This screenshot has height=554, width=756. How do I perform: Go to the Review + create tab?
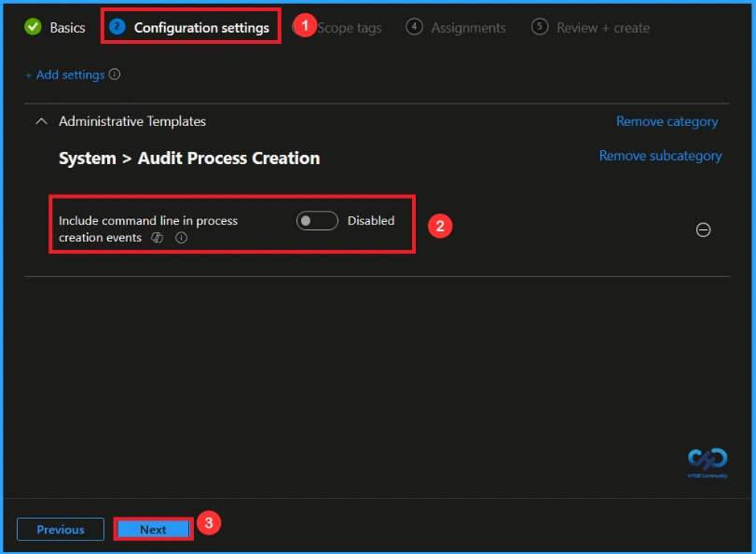(602, 28)
